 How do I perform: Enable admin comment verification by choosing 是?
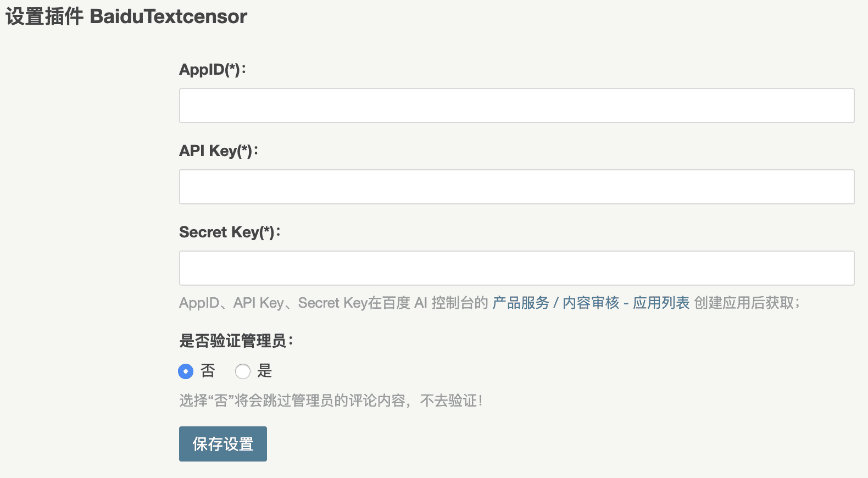243,371
